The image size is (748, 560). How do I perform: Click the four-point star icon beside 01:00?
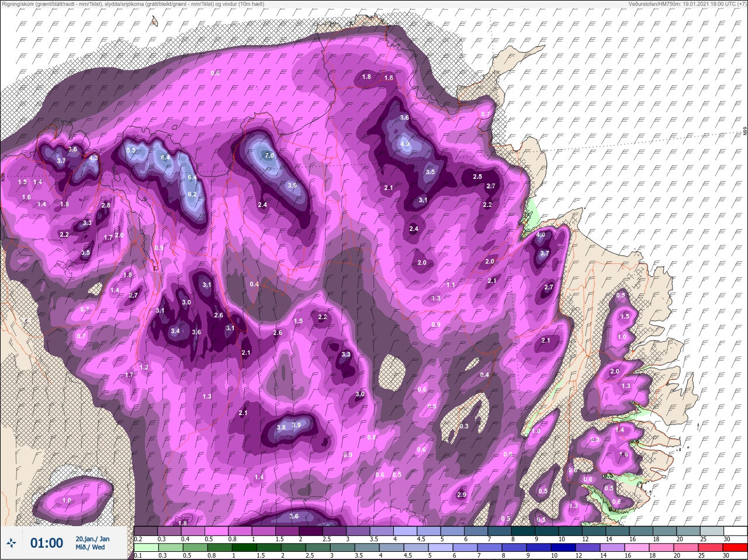(x=11, y=544)
